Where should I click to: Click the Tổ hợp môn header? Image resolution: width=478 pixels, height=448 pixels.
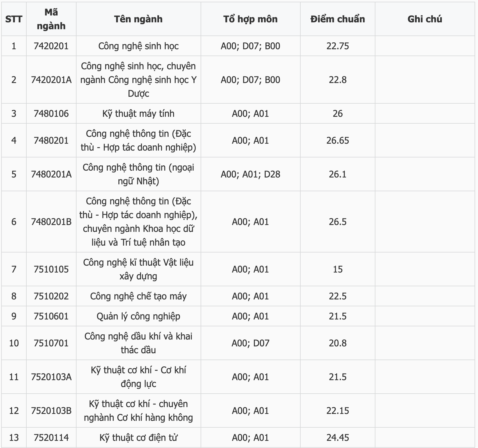click(x=250, y=19)
